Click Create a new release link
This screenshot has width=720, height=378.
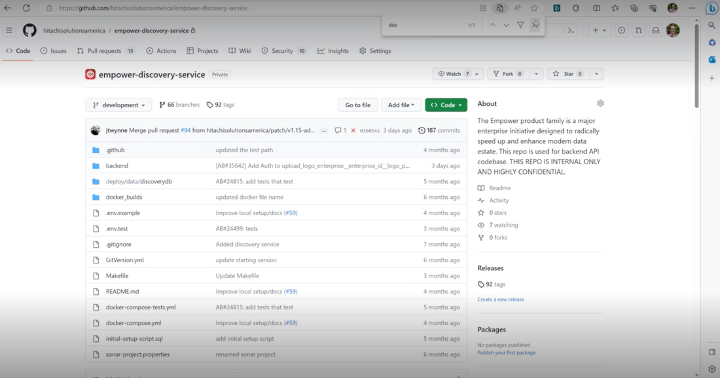pos(501,299)
